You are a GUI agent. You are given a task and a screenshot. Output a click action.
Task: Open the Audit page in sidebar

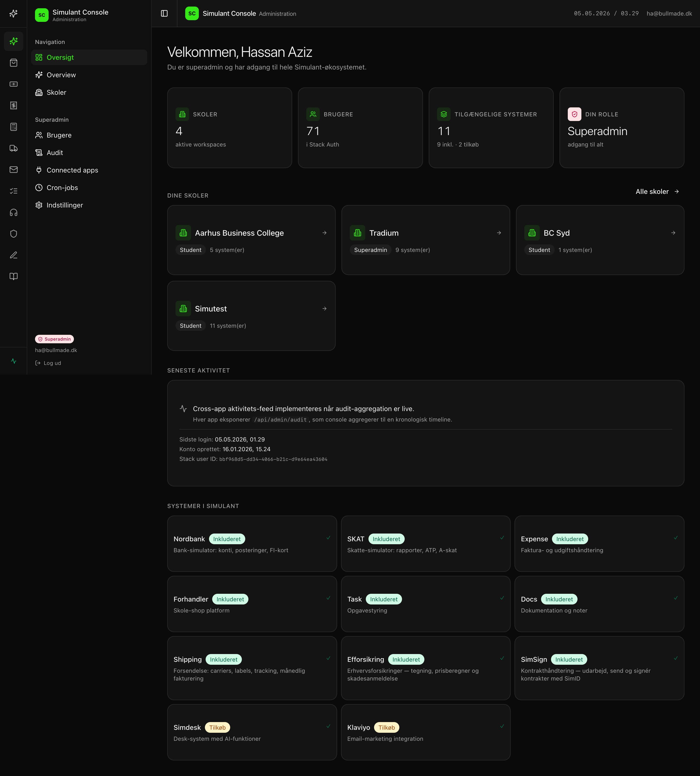click(89, 153)
